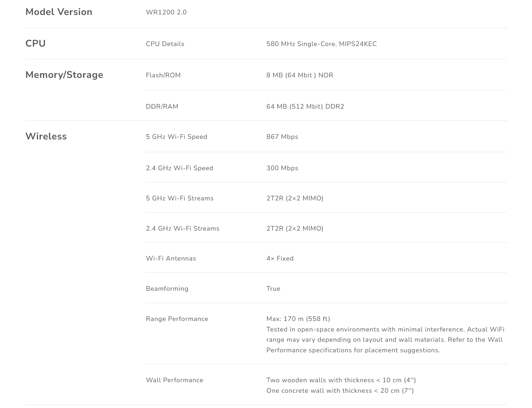Select the 64 MB DDR2 value
532x408 pixels.
[x=305, y=106]
